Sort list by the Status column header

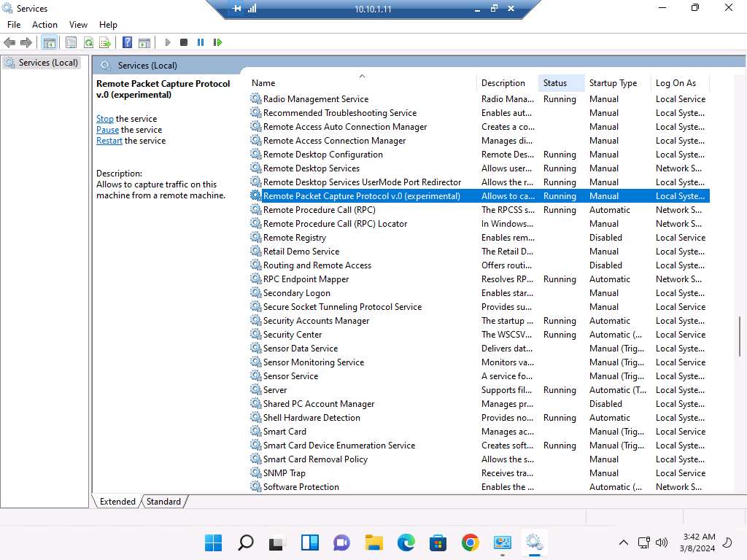pos(555,83)
